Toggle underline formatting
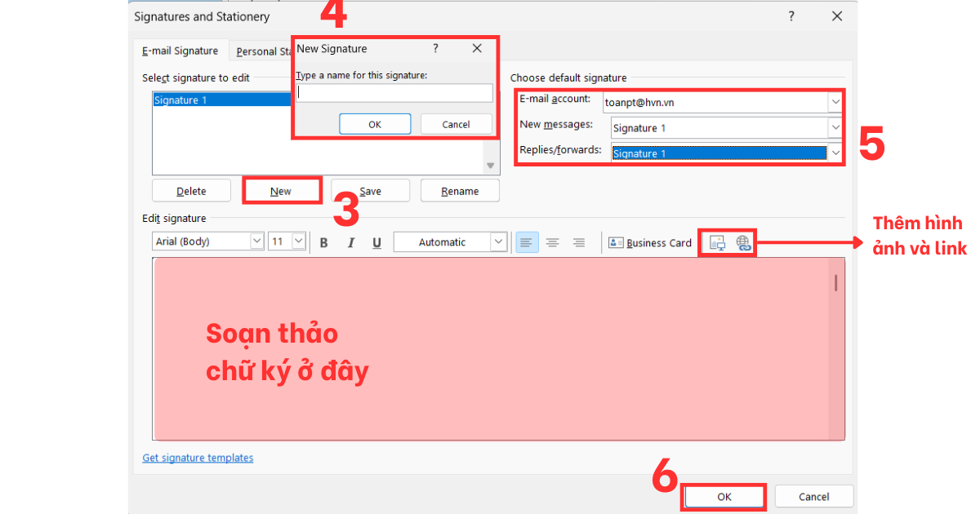980x514 pixels. (377, 241)
